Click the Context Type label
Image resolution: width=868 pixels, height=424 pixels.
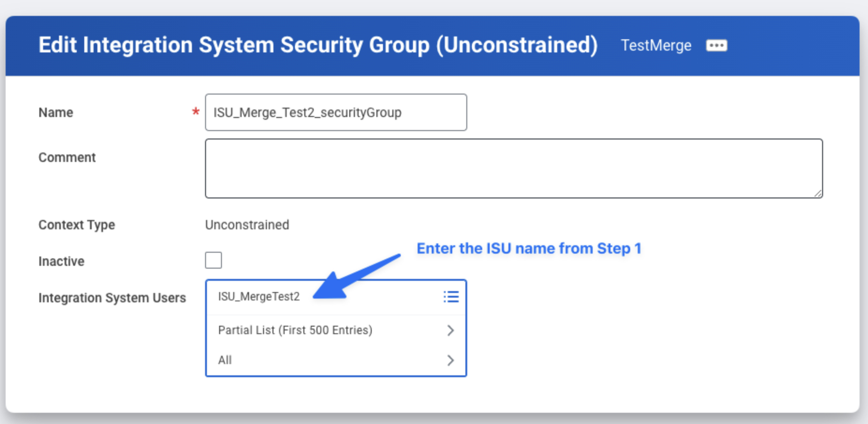(76, 225)
